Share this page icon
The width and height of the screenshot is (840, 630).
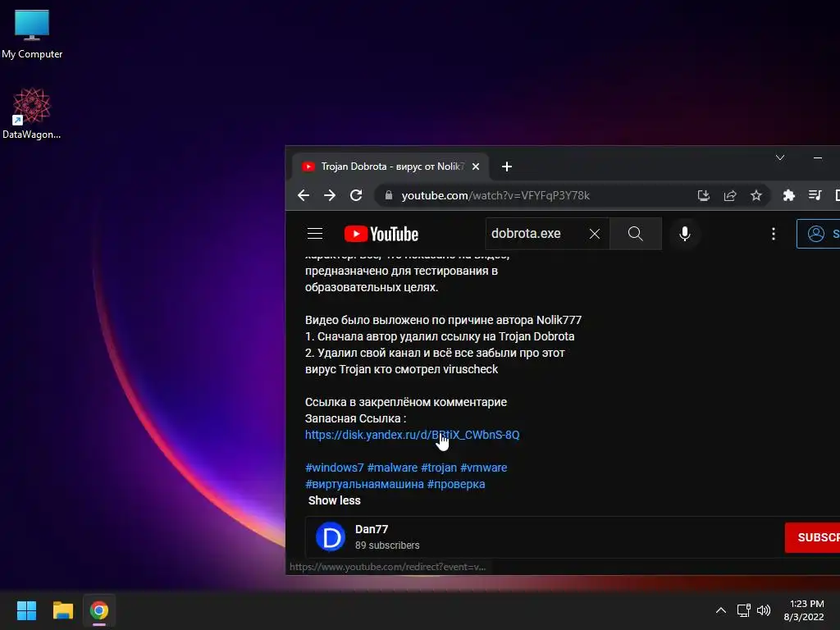tap(729, 195)
